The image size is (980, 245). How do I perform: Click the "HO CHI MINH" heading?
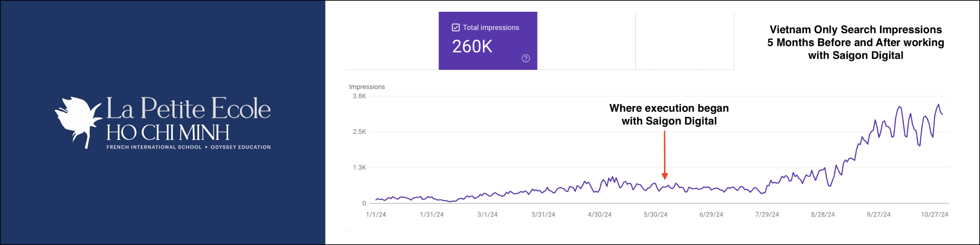tap(168, 133)
